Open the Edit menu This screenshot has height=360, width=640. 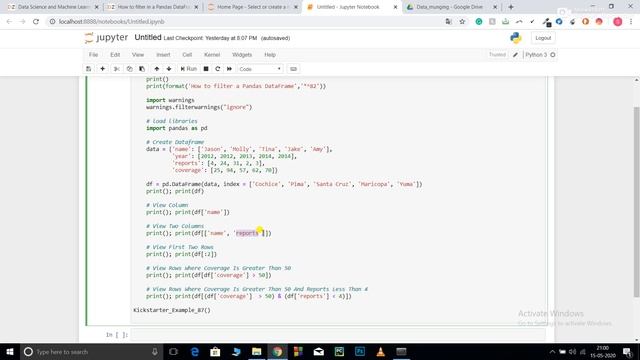pos(115,55)
